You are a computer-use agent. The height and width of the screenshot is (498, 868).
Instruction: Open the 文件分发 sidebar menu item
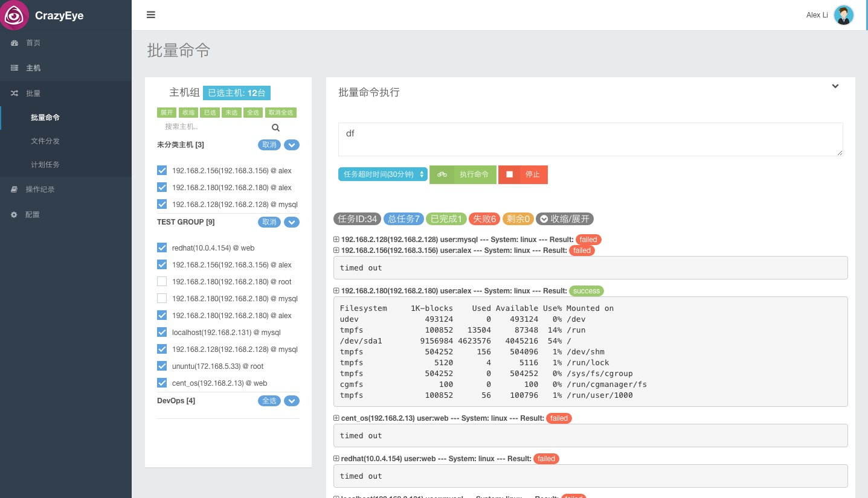45,141
